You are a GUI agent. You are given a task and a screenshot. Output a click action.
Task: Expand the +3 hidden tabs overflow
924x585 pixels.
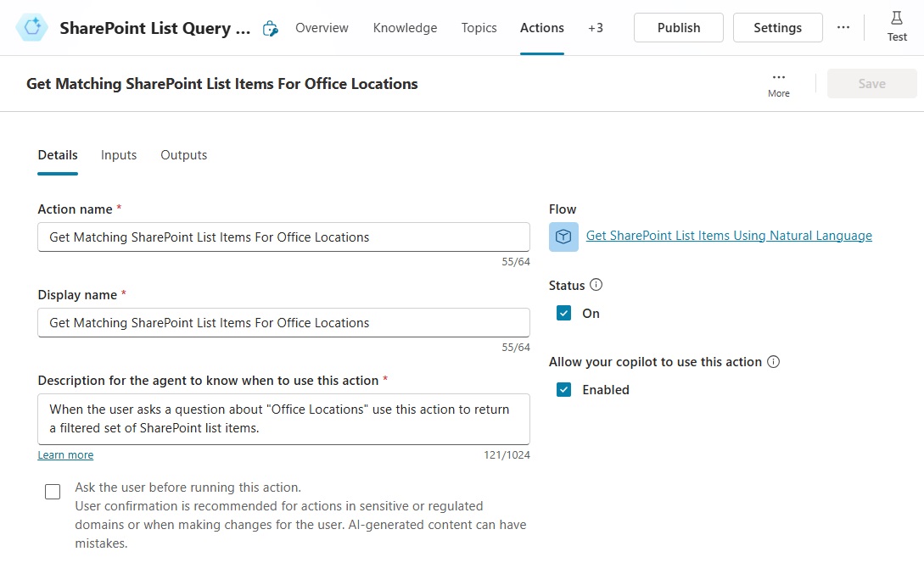596,27
